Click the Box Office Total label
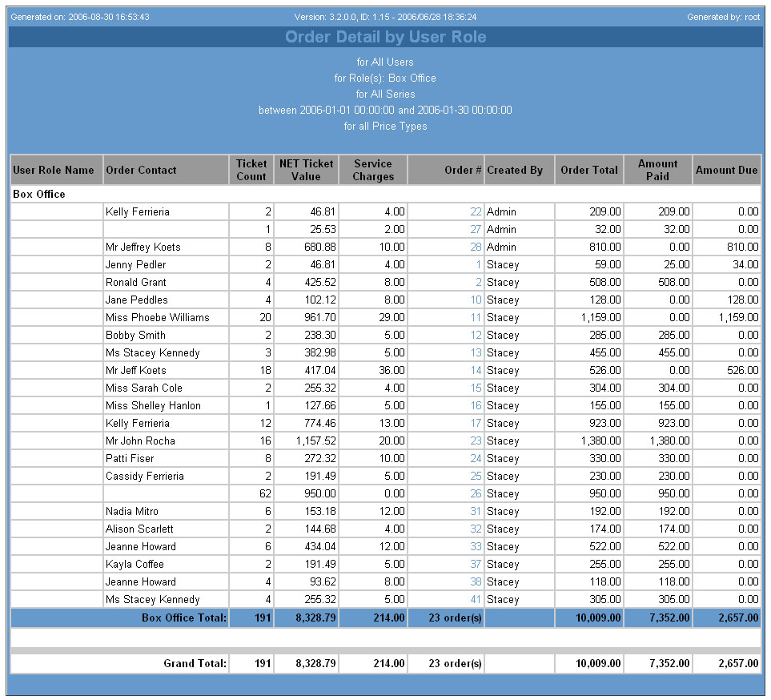Screen dimensions: 771x700 coord(184,618)
